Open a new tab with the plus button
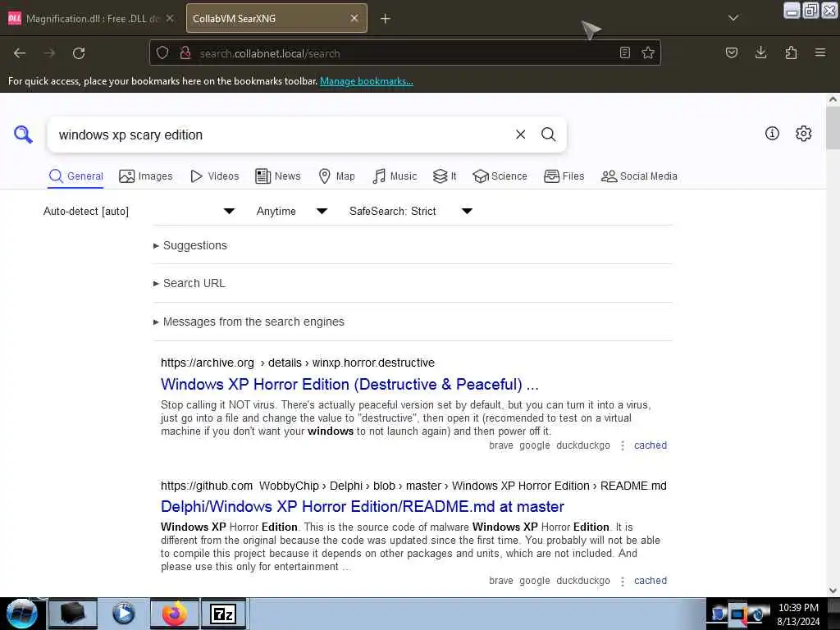 point(386,19)
